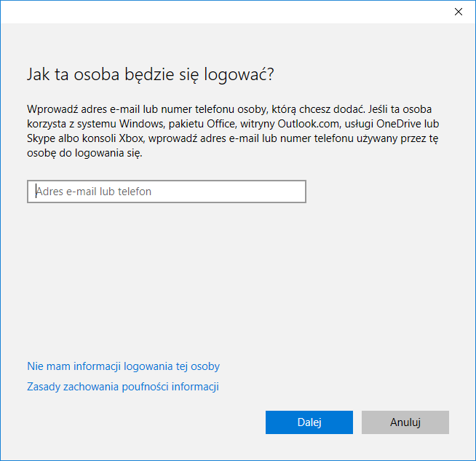Click the empty title bar area

coord(218,11)
